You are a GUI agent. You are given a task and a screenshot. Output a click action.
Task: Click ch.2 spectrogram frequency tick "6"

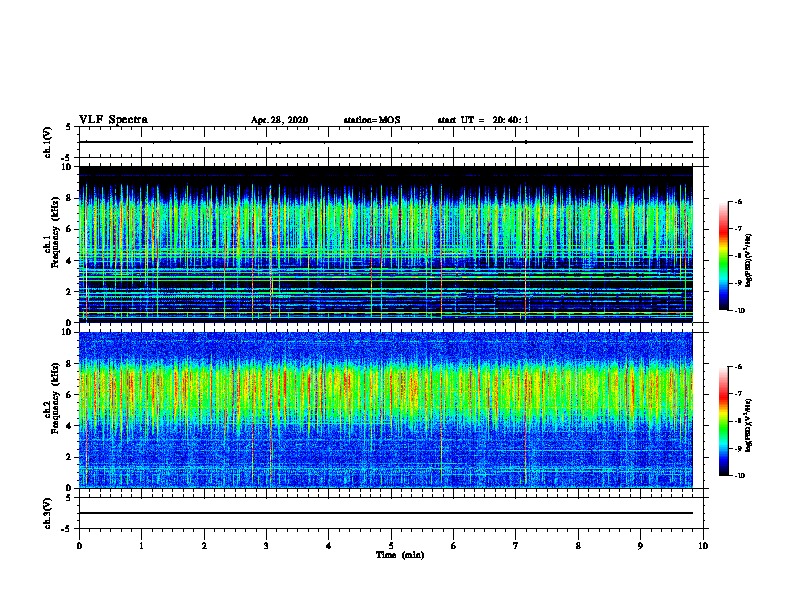(69, 395)
